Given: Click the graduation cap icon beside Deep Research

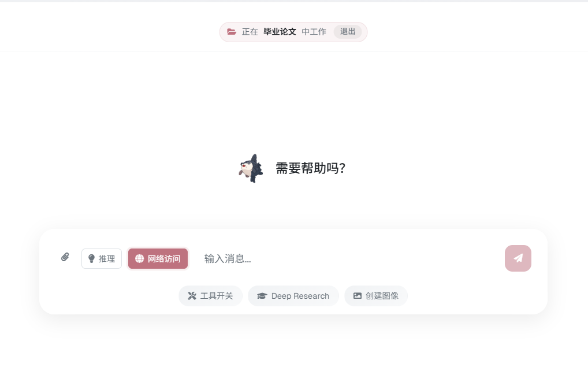Looking at the screenshot, I should point(262,296).
